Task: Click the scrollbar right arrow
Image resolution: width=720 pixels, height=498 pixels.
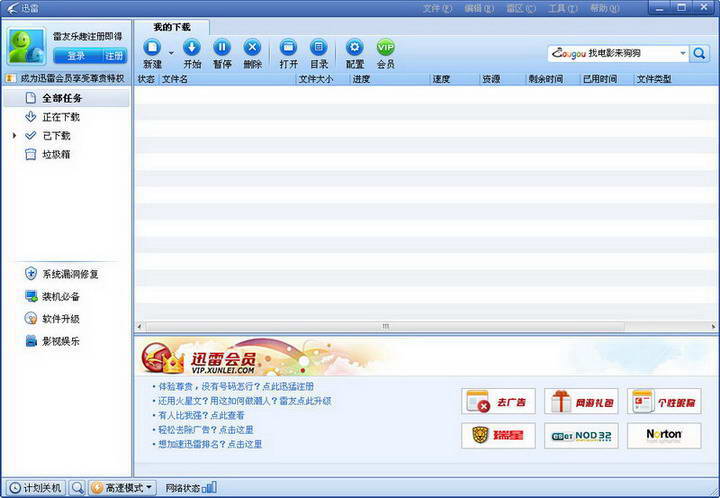Action: point(713,327)
